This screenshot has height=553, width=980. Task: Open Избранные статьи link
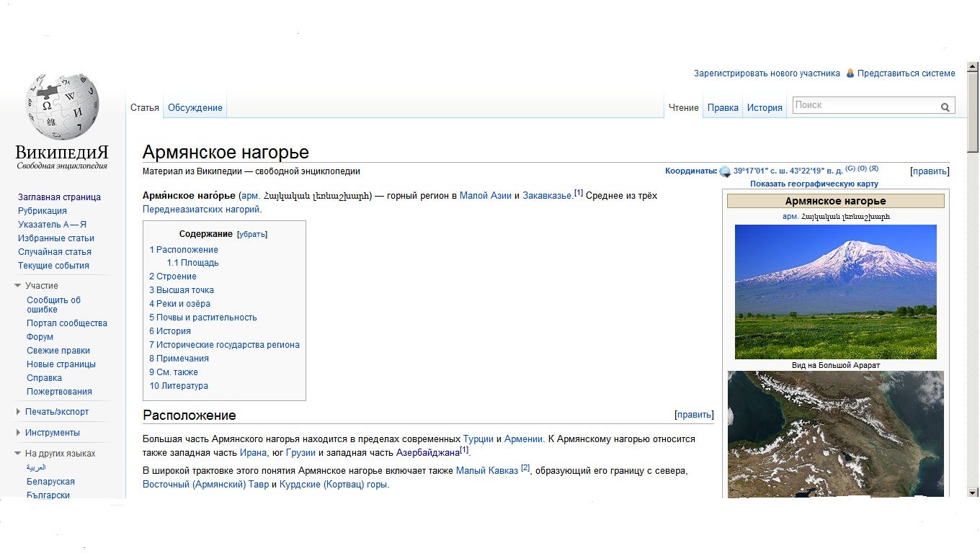point(56,238)
